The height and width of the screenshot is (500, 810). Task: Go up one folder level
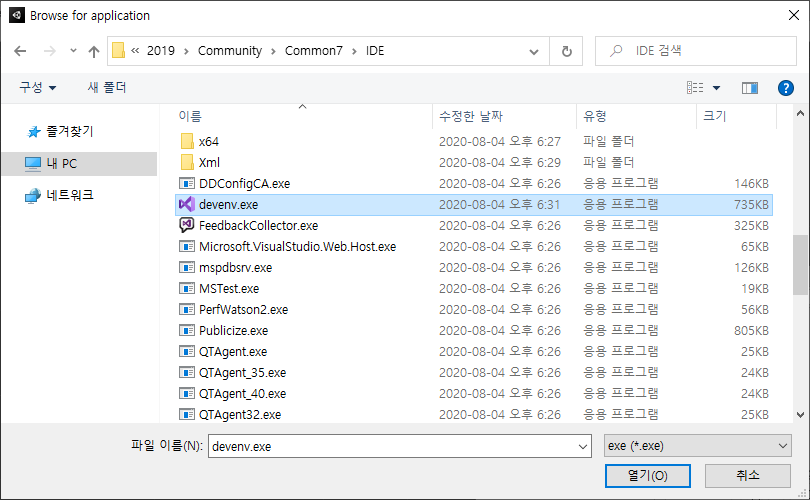[94, 51]
